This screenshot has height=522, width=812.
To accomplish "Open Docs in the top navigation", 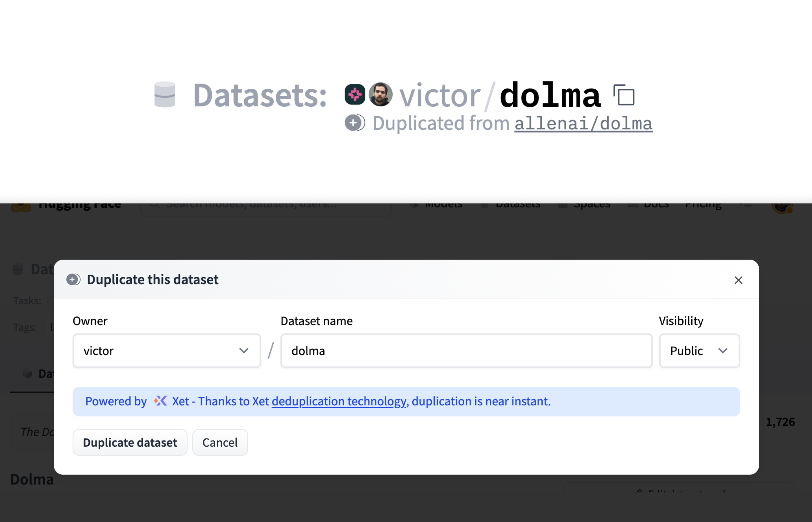I will click(x=656, y=205).
